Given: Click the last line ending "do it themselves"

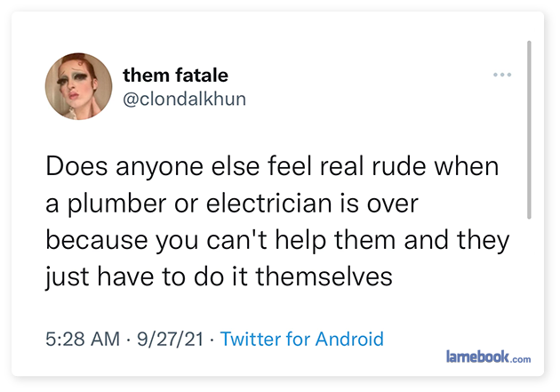Looking at the screenshot, I should 219,276.
